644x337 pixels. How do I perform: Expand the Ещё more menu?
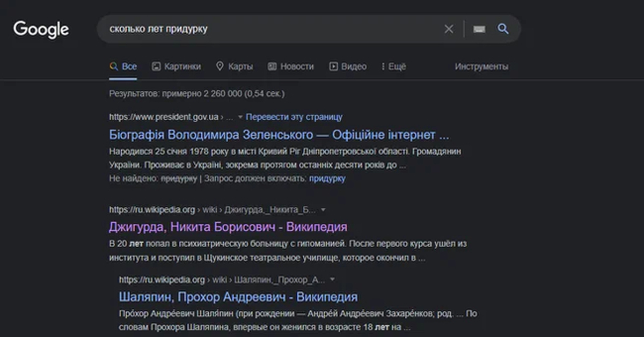coord(393,67)
